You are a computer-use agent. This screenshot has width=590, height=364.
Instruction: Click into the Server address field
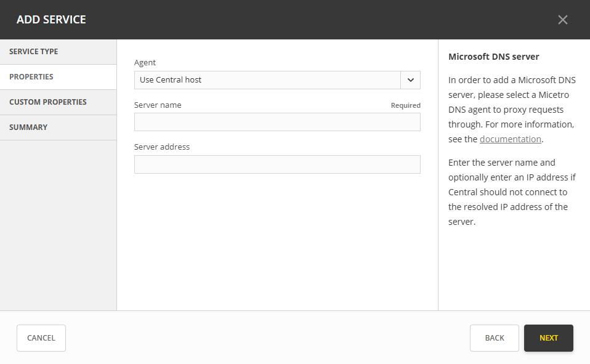pyautogui.click(x=277, y=164)
